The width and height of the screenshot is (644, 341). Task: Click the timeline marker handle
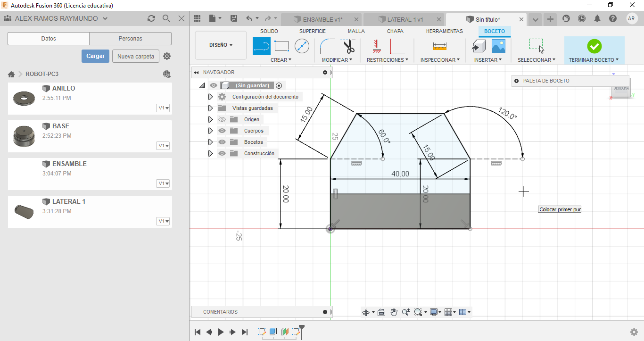point(302,328)
